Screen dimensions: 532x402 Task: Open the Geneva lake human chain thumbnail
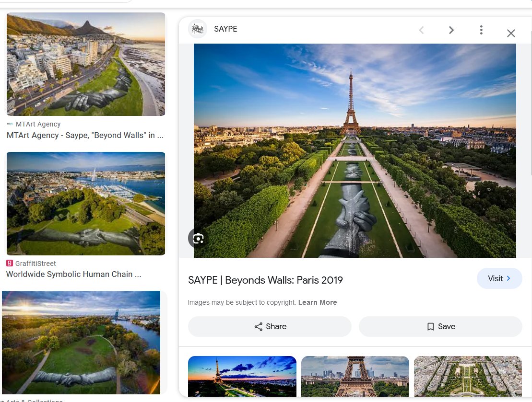[86, 203]
